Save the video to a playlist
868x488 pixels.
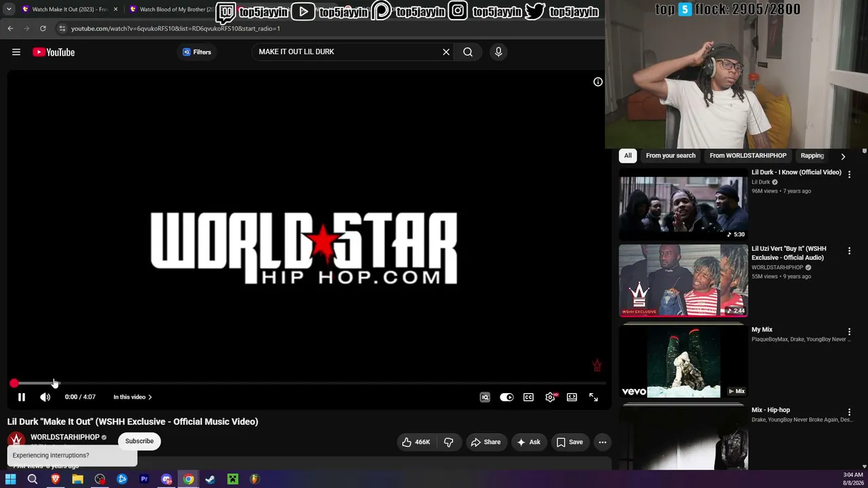point(570,443)
